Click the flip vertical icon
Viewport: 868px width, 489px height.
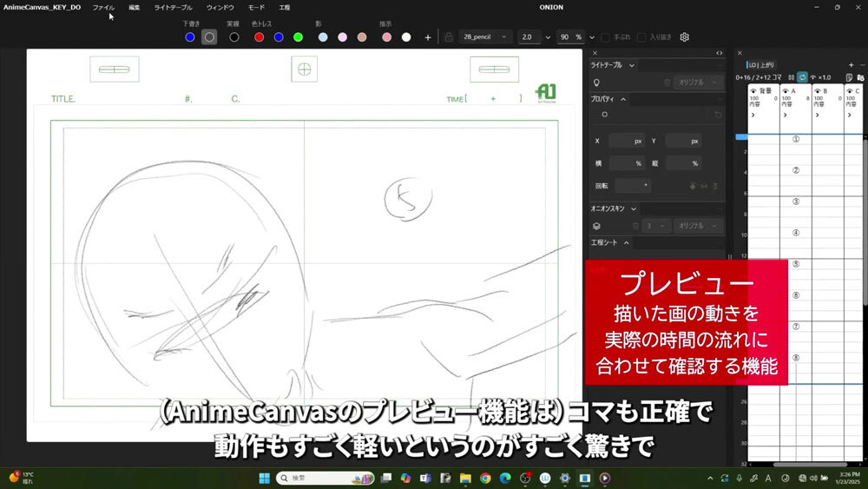pos(715,186)
